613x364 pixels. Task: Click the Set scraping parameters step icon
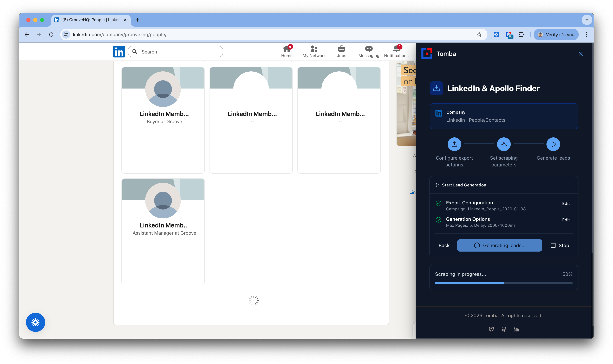pyautogui.click(x=504, y=144)
